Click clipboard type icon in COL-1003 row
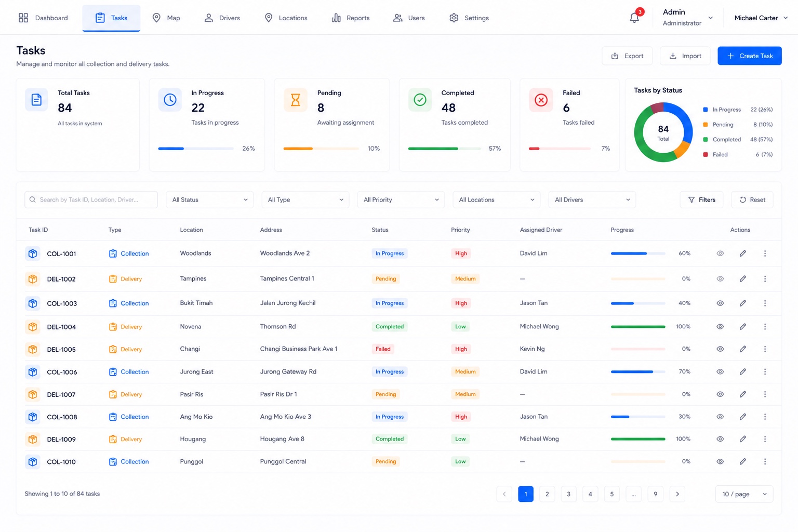798x532 pixels. (113, 303)
